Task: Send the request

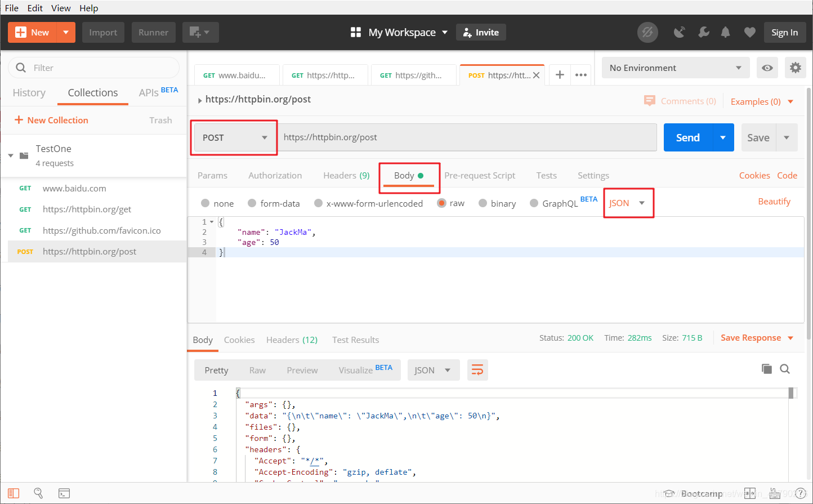Action: (688, 137)
